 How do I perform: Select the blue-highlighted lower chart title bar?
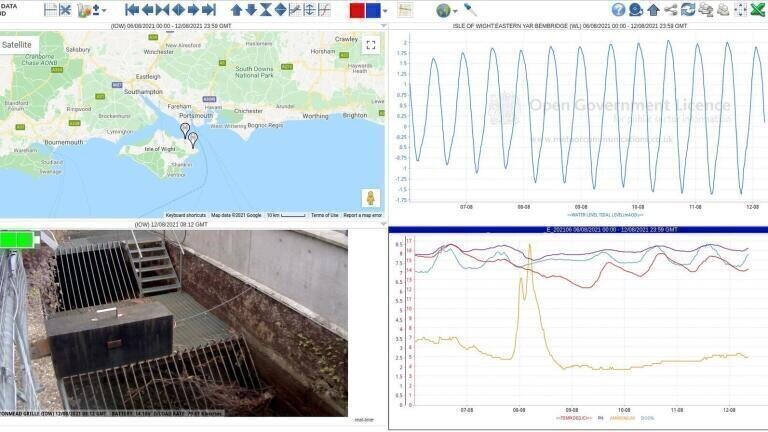(578, 229)
